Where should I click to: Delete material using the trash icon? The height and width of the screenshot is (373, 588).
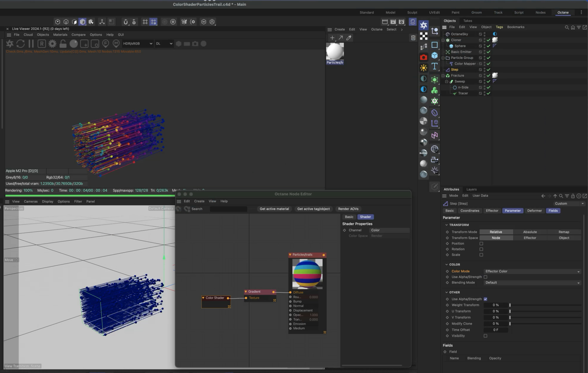click(413, 38)
